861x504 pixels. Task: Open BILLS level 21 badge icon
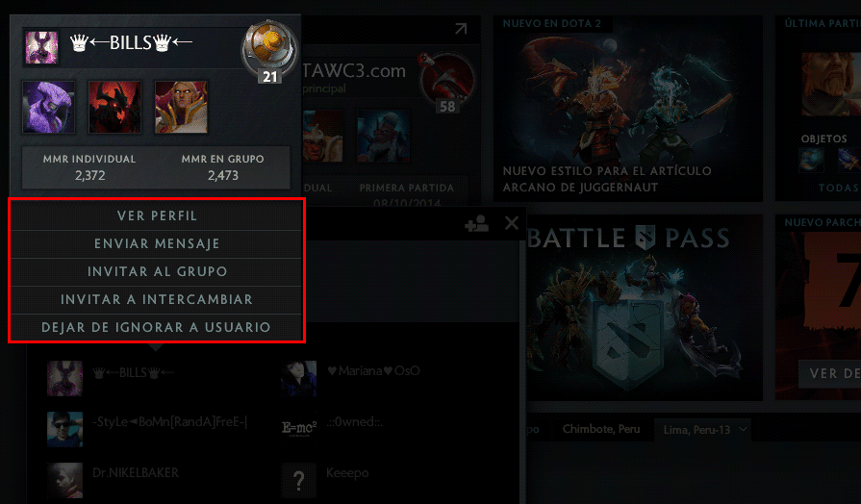point(269,51)
